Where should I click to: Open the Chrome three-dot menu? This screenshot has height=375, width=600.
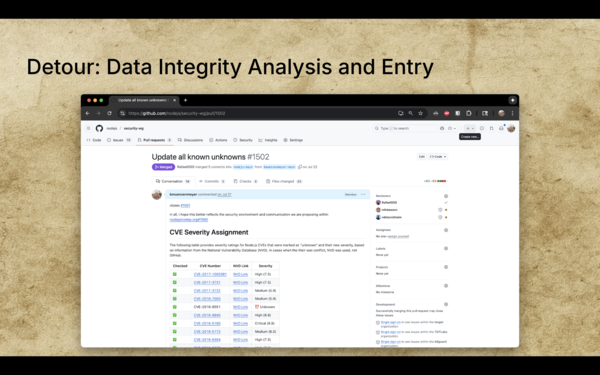click(x=512, y=113)
